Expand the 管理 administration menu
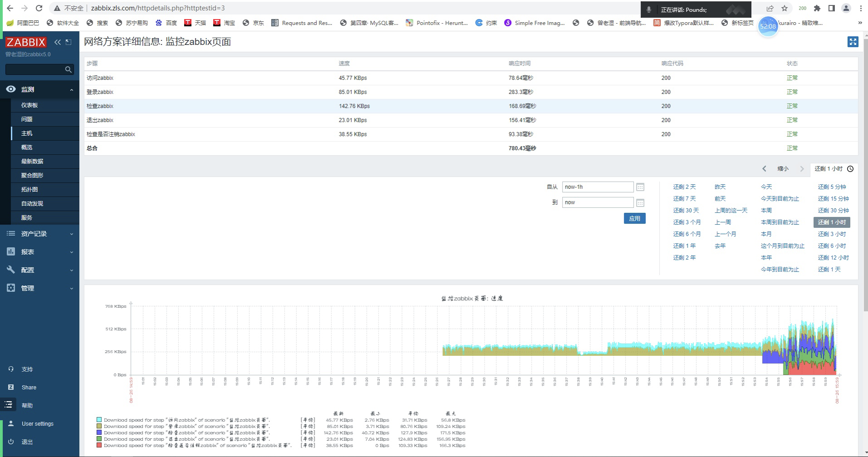This screenshot has width=868, height=457. click(39, 288)
